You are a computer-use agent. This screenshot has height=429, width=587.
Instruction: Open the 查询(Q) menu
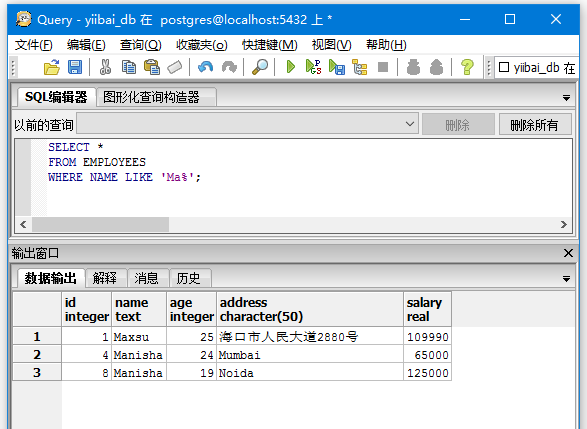point(140,45)
